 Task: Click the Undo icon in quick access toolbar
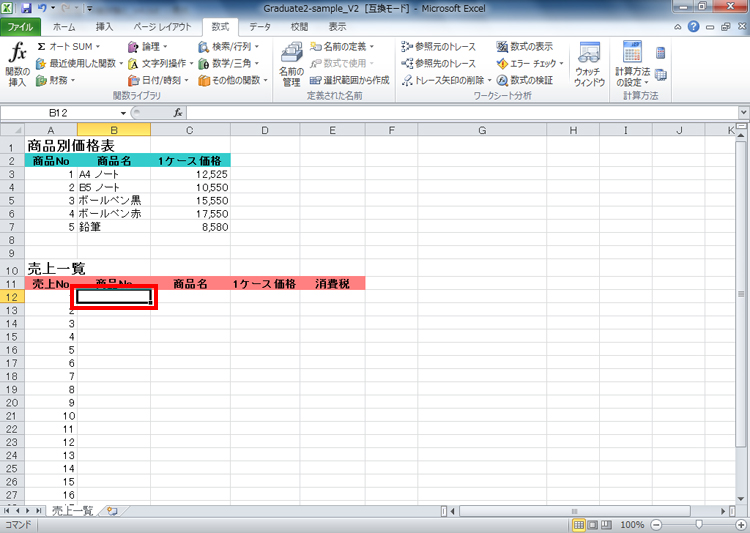coord(42,8)
